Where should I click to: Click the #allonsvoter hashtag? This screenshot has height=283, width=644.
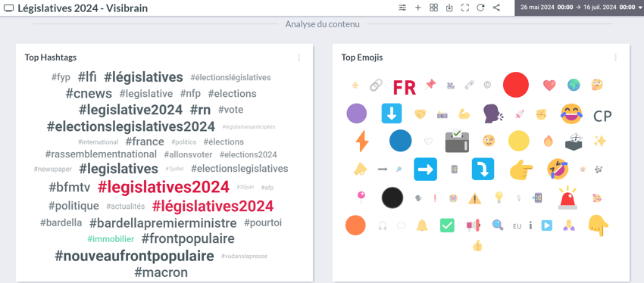pyautogui.click(x=188, y=154)
